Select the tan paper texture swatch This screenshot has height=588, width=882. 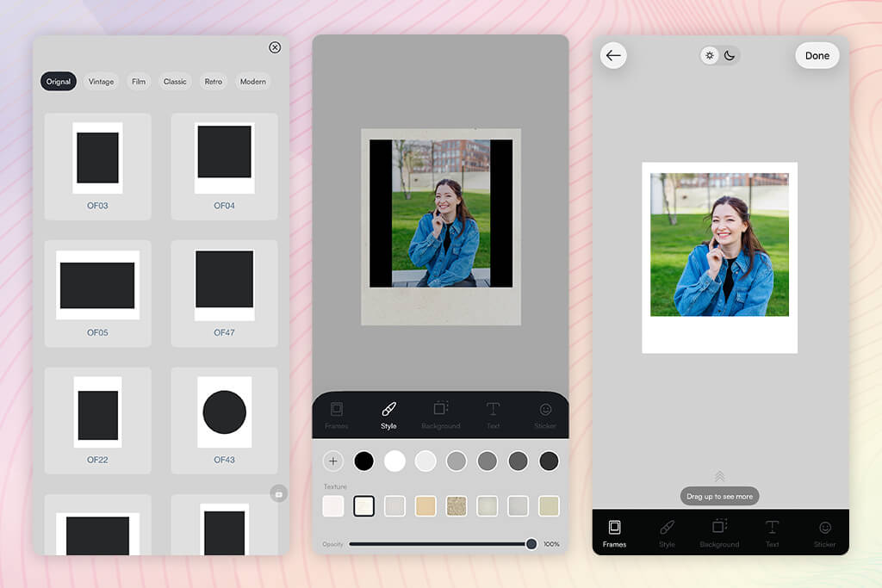coord(425,506)
